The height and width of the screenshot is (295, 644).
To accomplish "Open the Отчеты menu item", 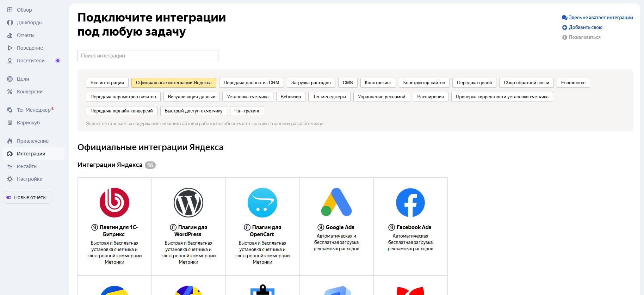I will click(x=26, y=35).
